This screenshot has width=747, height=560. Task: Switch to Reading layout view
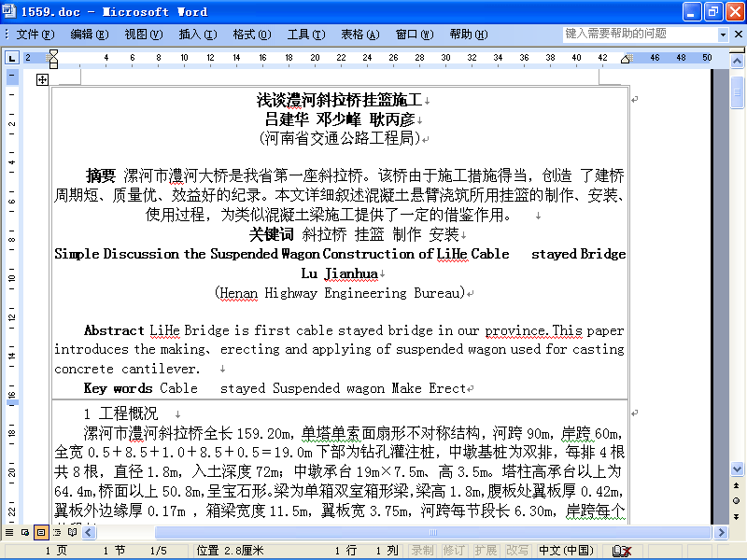click(73, 532)
